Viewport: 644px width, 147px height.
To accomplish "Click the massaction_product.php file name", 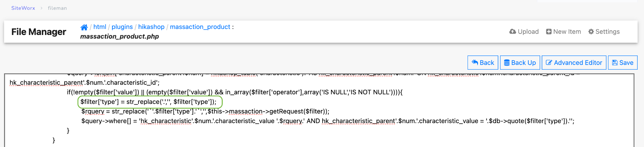I will click(119, 36).
